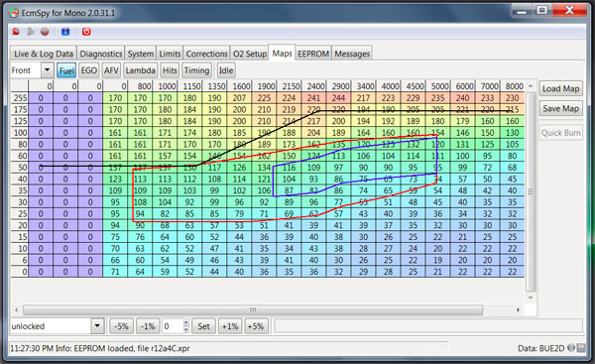Go to the Corrections tab

click(207, 54)
